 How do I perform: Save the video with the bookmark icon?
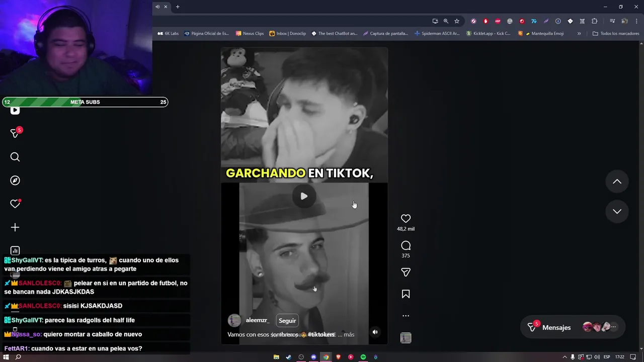(406, 294)
